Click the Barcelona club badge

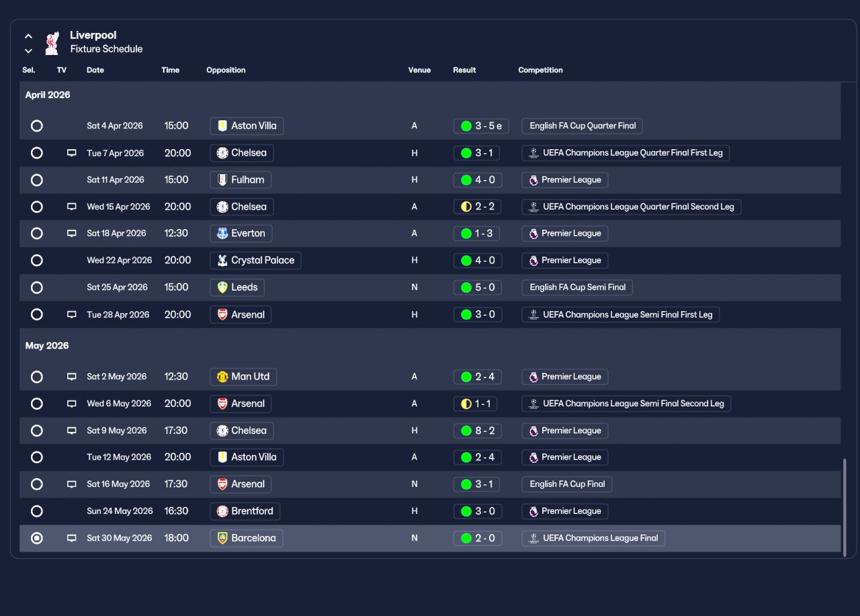click(x=222, y=538)
